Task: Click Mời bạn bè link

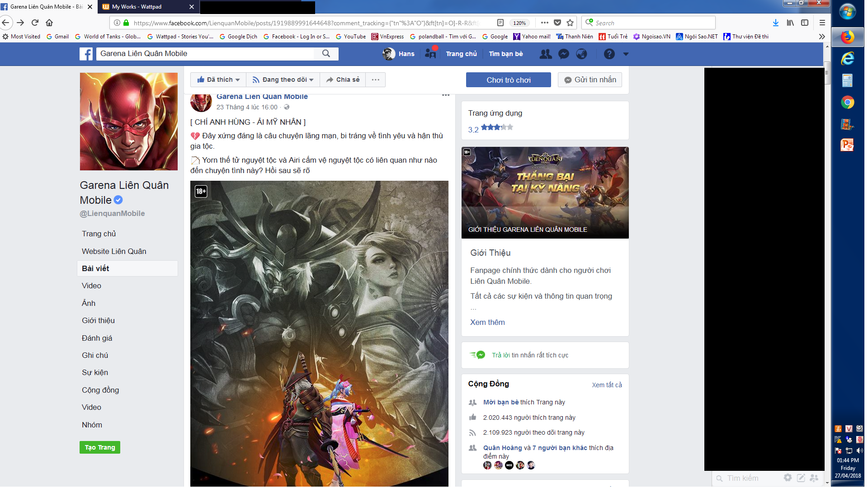Action: pyautogui.click(x=501, y=402)
